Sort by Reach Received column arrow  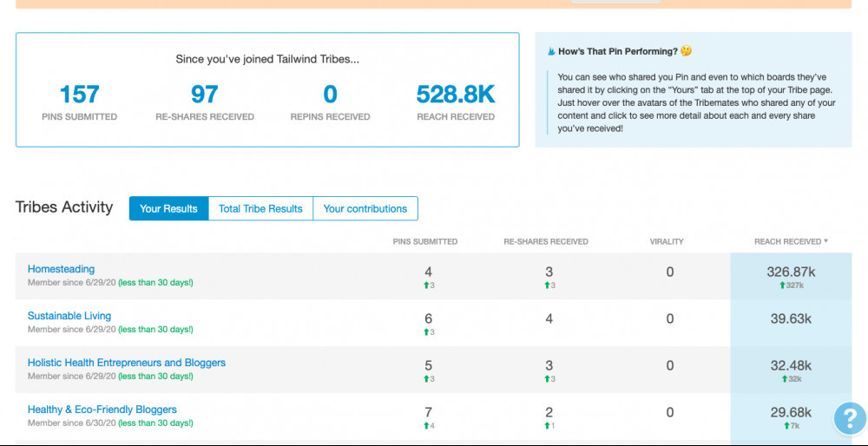pos(826,241)
